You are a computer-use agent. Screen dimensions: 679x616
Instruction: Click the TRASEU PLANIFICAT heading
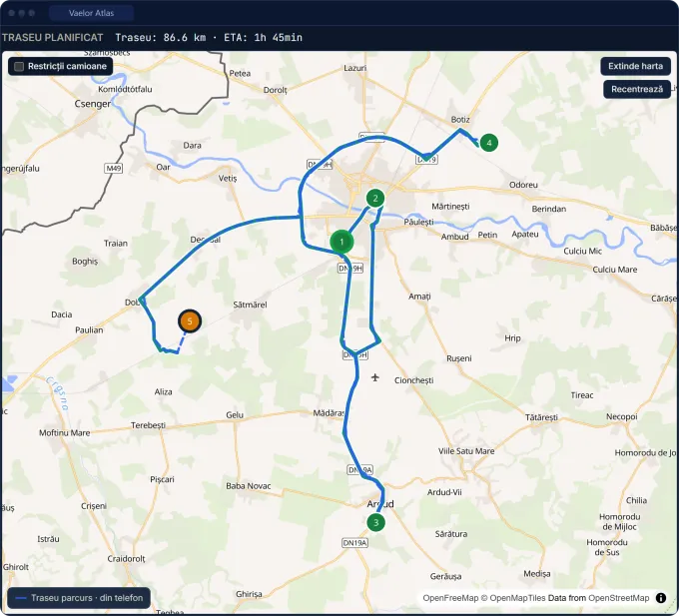[52, 38]
